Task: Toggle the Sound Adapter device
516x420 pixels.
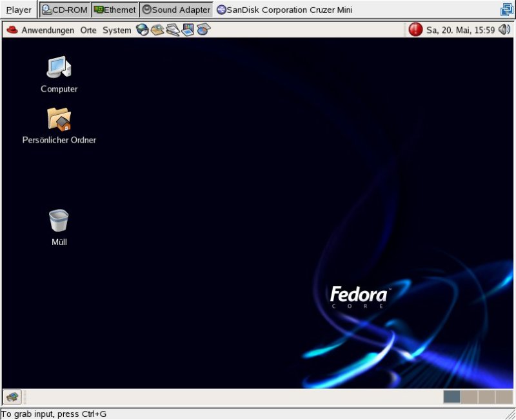Action: tap(176, 10)
